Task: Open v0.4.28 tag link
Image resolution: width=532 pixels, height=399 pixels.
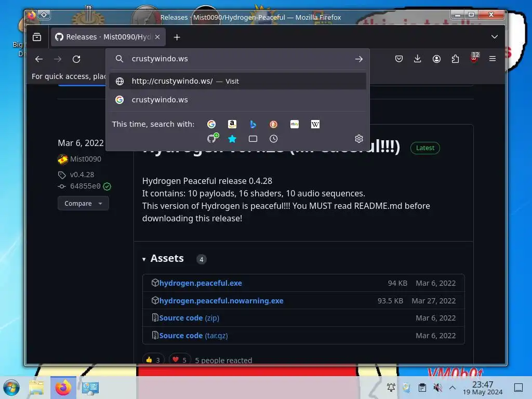Action: (x=82, y=175)
